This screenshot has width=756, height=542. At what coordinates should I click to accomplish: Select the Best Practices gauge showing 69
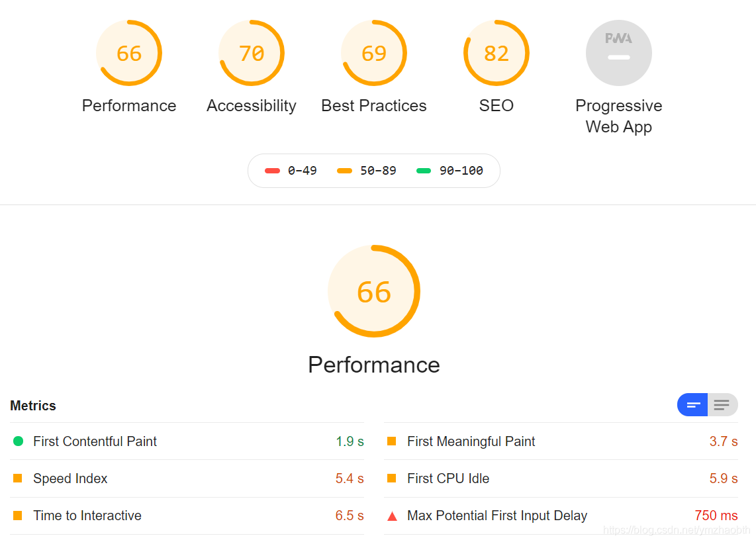373,53
